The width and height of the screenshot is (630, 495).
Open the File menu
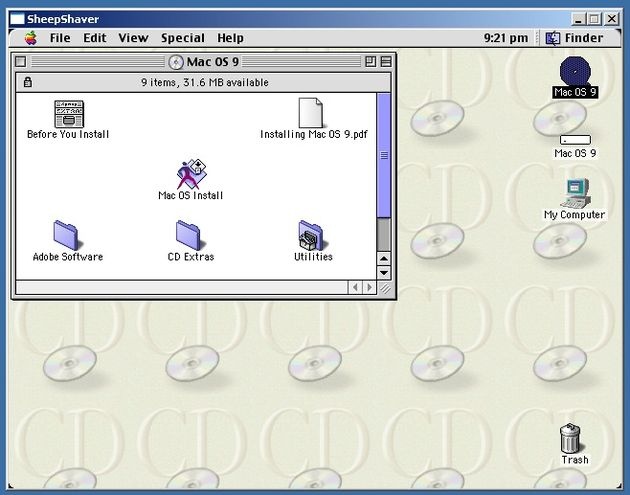click(x=60, y=38)
